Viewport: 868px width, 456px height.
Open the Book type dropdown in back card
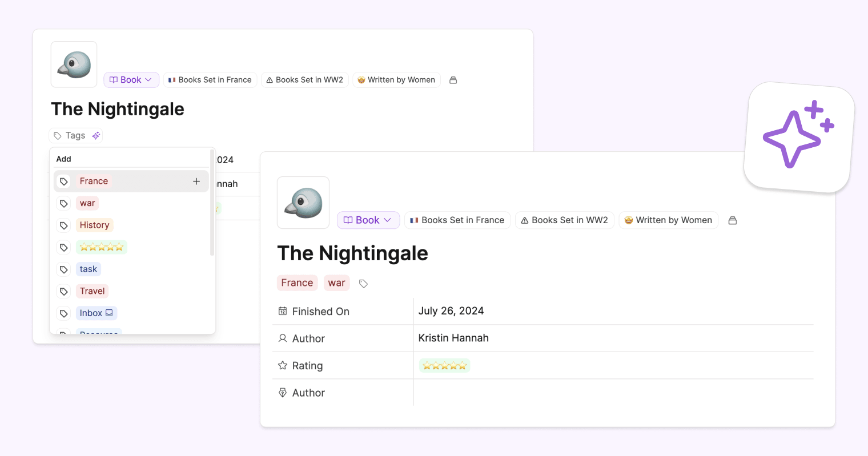[x=131, y=80]
